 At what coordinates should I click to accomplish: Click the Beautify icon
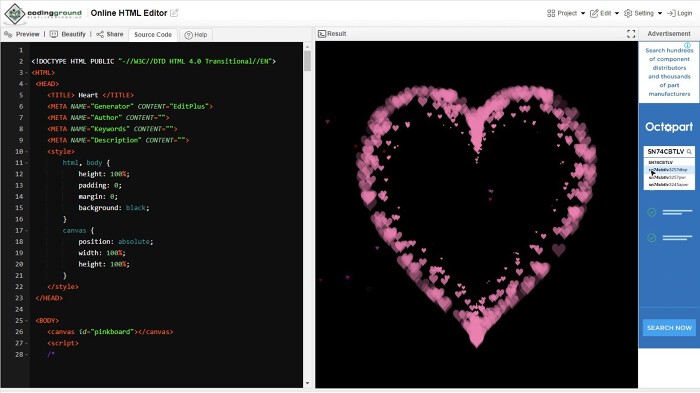coord(54,34)
